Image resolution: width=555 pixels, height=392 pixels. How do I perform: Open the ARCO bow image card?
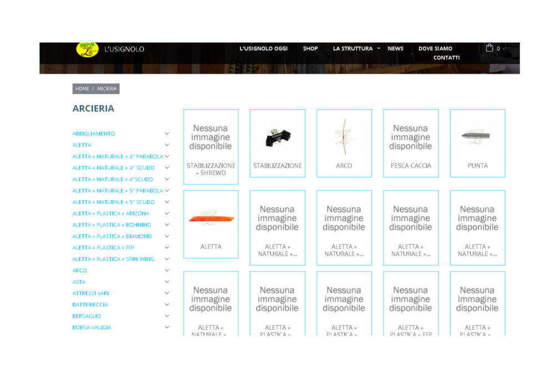344,143
